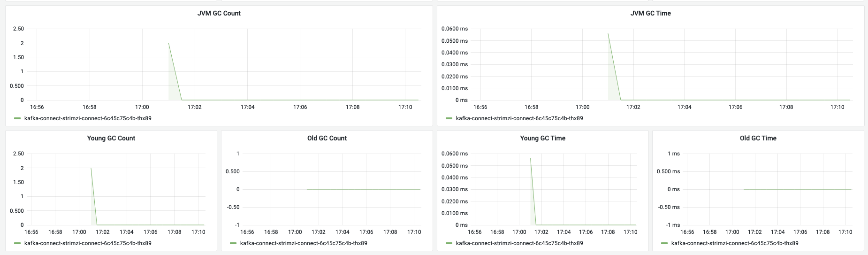Click the green legend swatch in Young GC Time
This screenshot has width=868, height=255.
pos(449,243)
